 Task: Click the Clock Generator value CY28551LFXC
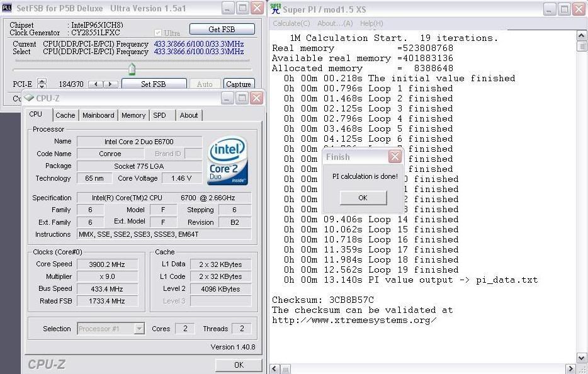point(96,33)
